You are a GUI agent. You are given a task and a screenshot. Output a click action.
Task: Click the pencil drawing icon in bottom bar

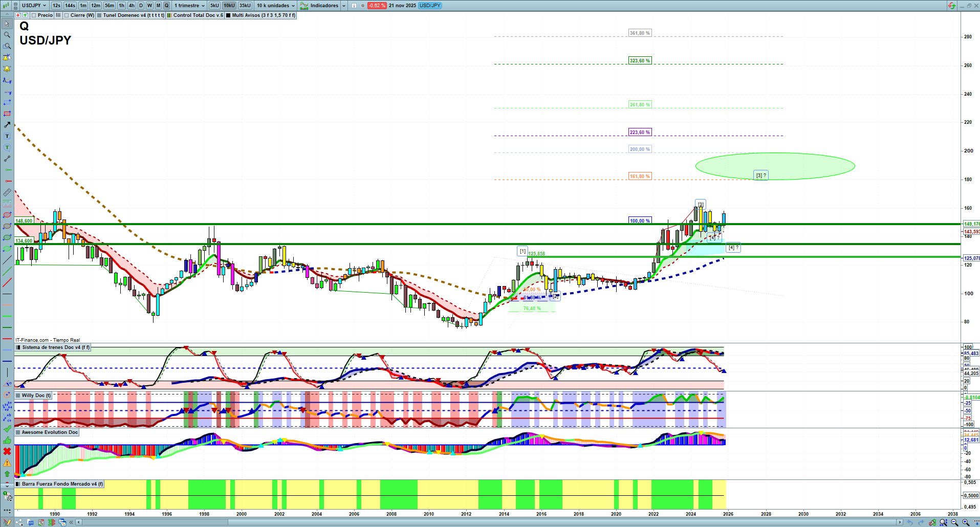[7, 522]
